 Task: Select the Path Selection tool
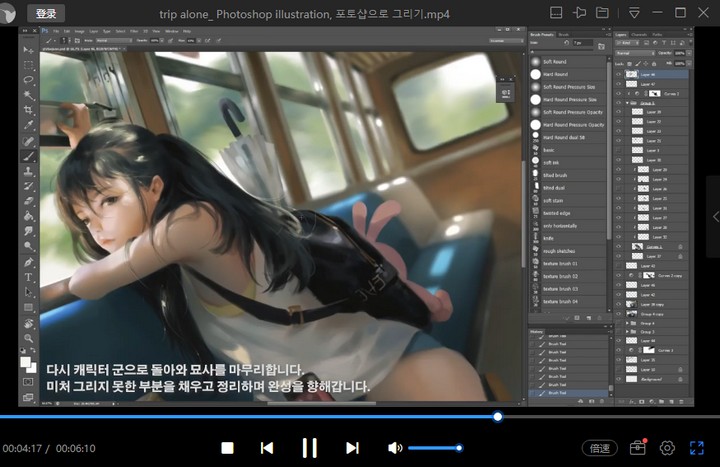click(x=28, y=293)
